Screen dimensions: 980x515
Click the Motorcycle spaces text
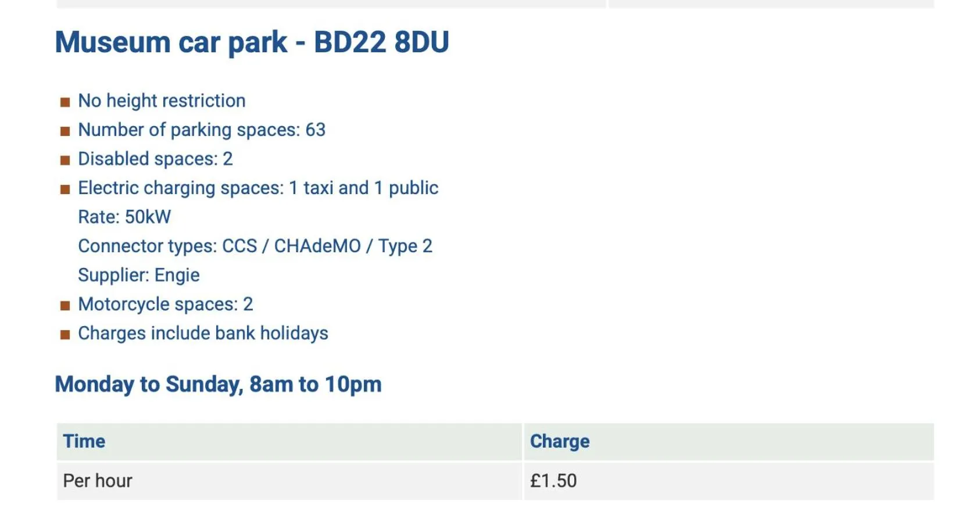(166, 304)
